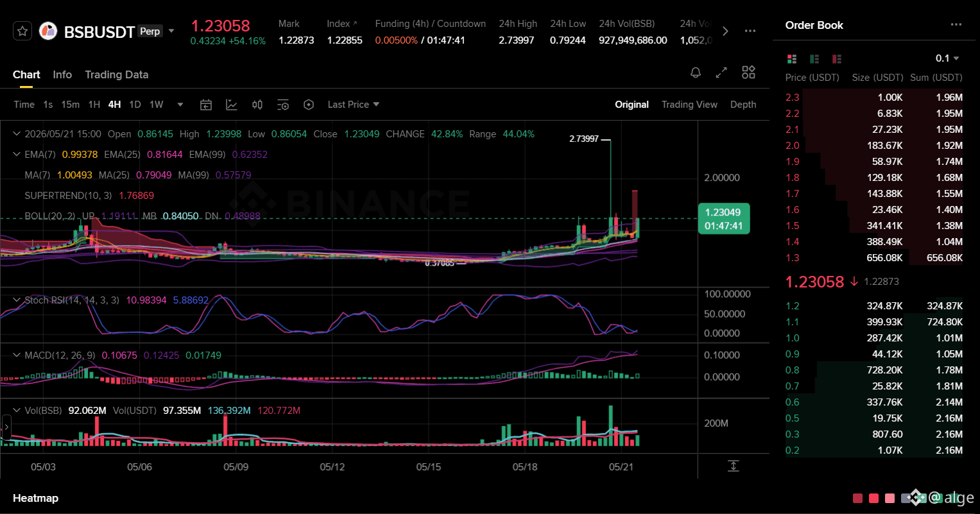Image resolution: width=980 pixels, height=514 pixels.
Task: Click the dark red heatmap legend swatch
Action: (858, 498)
